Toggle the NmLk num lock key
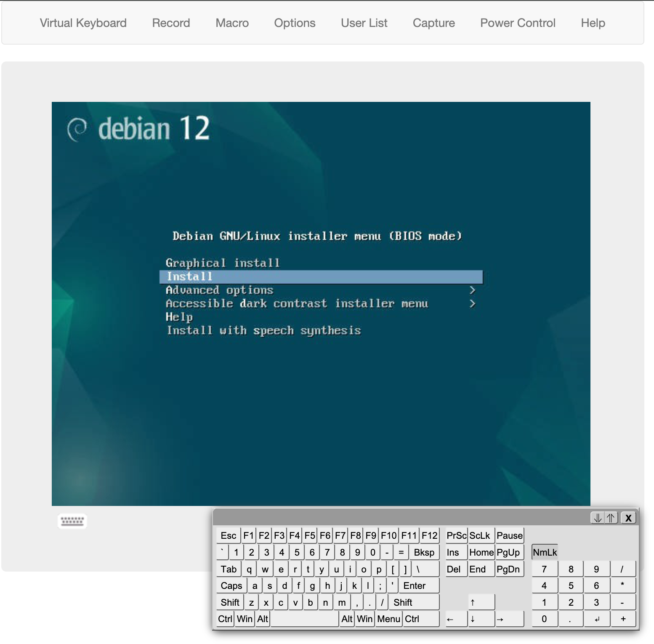 pyautogui.click(x=545, y=552)
